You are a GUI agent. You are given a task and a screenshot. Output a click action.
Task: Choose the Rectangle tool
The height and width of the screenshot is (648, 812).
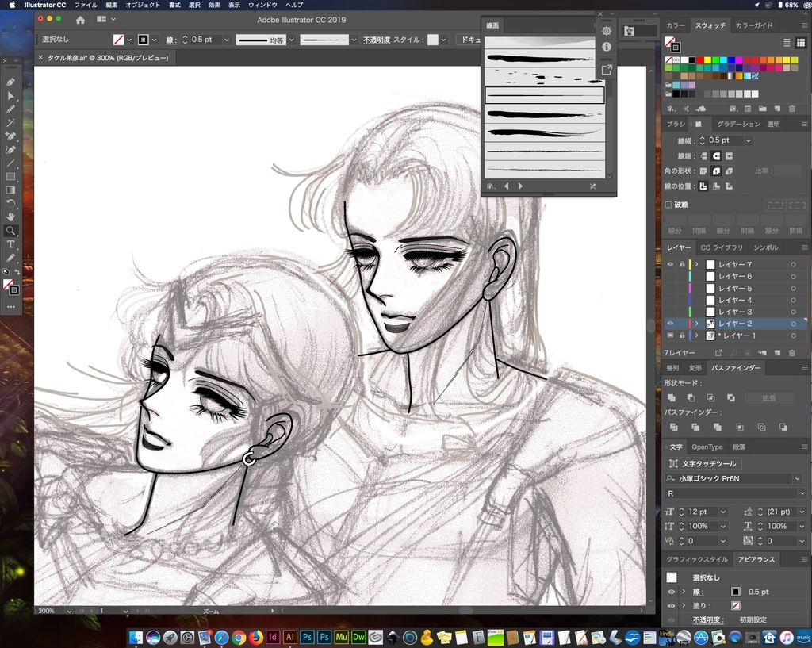click(10, 177)
